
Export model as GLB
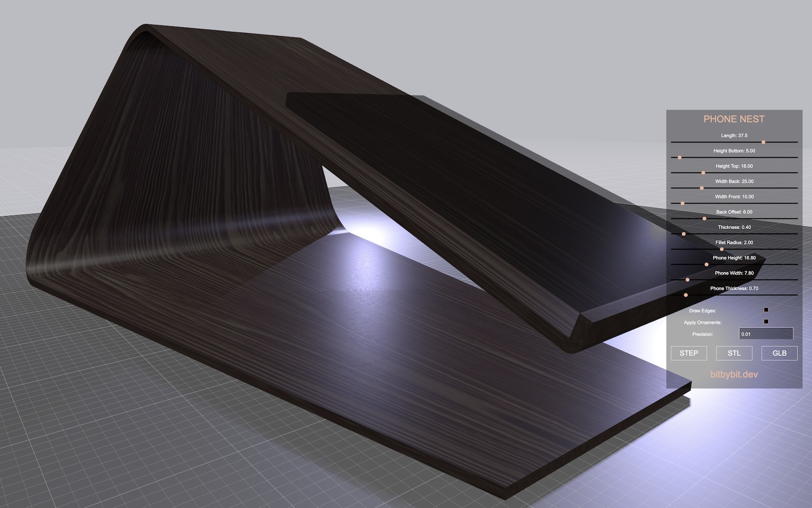pyautogui.click(x=780, y=353)
